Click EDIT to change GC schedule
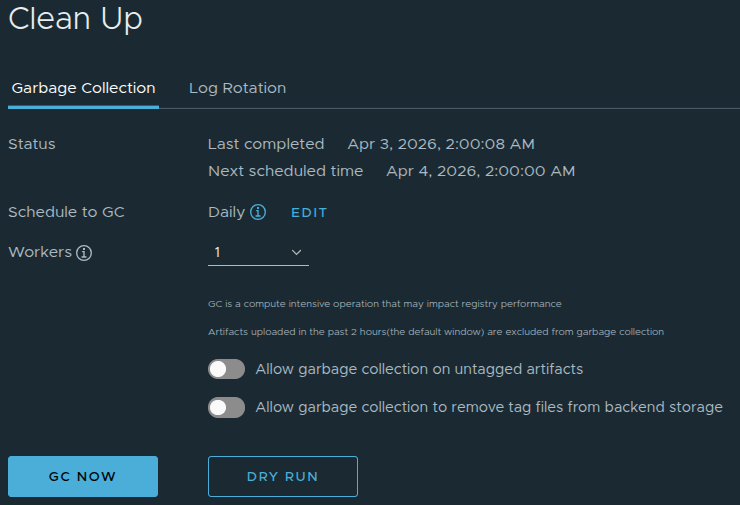This screenshot has height=505, width=740. [x=309, y=213]
